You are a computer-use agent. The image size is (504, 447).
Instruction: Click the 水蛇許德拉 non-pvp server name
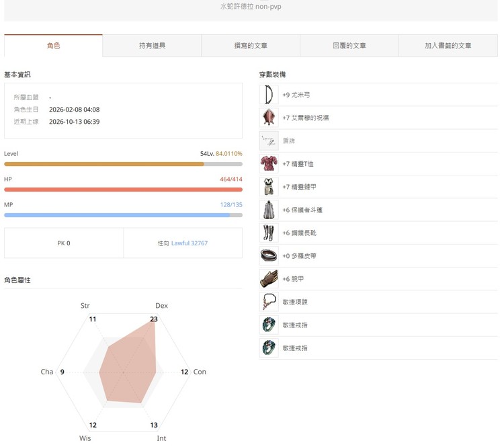point(251,7)
